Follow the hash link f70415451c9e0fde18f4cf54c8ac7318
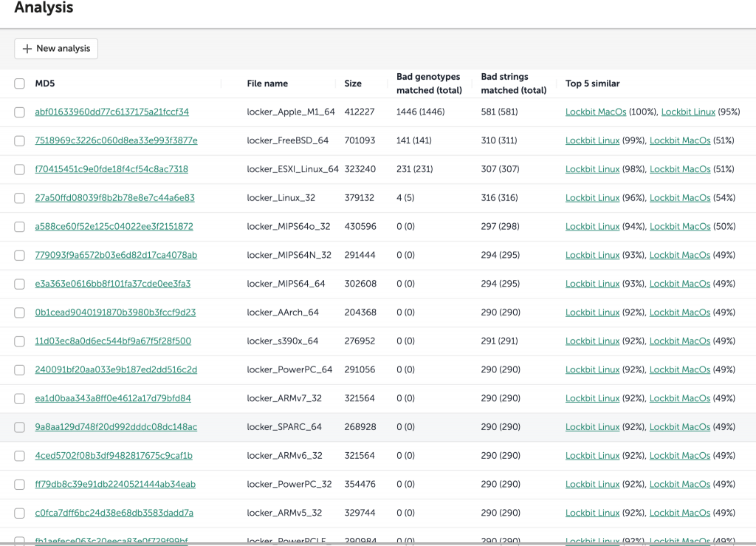 pyautogui.click(x=111, y=169)
